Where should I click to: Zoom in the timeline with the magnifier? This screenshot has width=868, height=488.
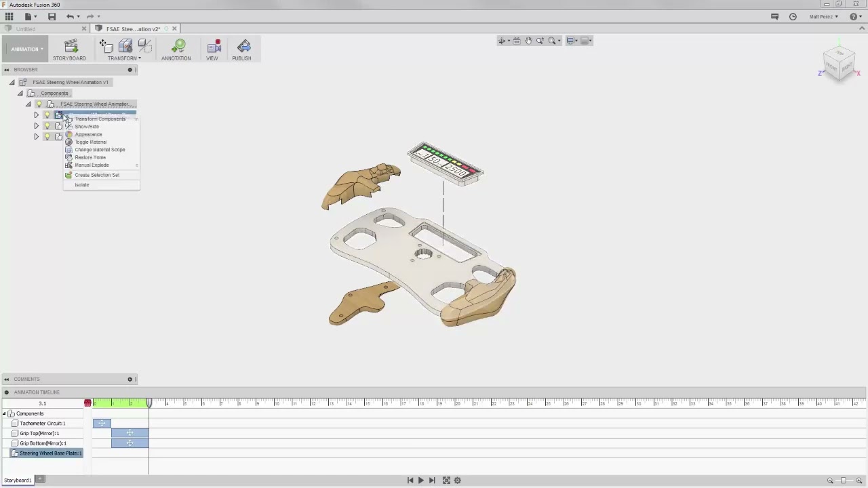click(859, 480)
